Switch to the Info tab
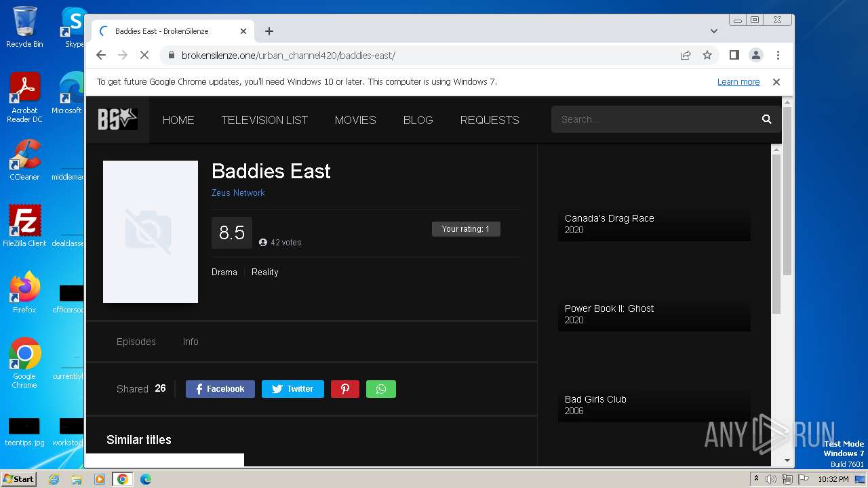The image size is (868, 488). coord(191,342)
